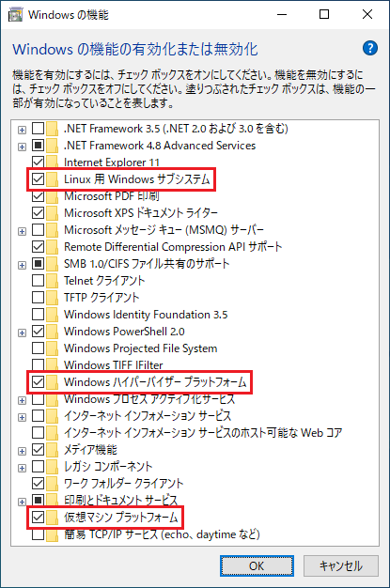
Task: Click folder icon beside Windows Identity Foundation 3.5
Action: [x=53, y=315]
